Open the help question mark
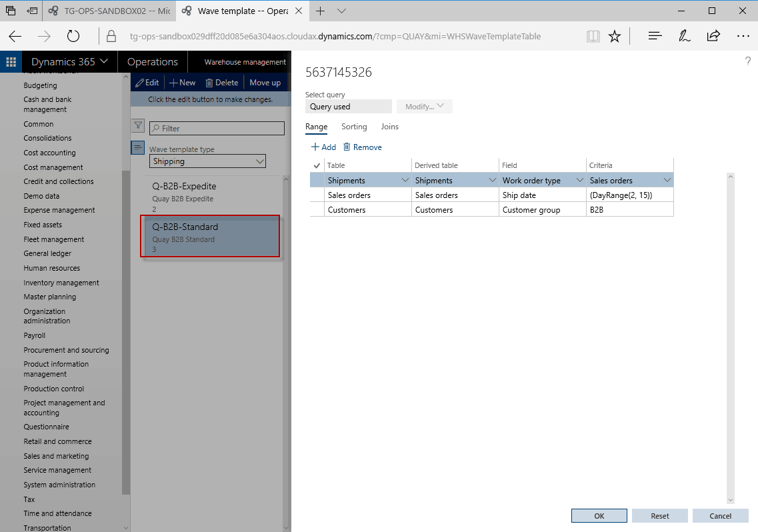Viewport: 758px width, 532px height. (x=748, y=61)
